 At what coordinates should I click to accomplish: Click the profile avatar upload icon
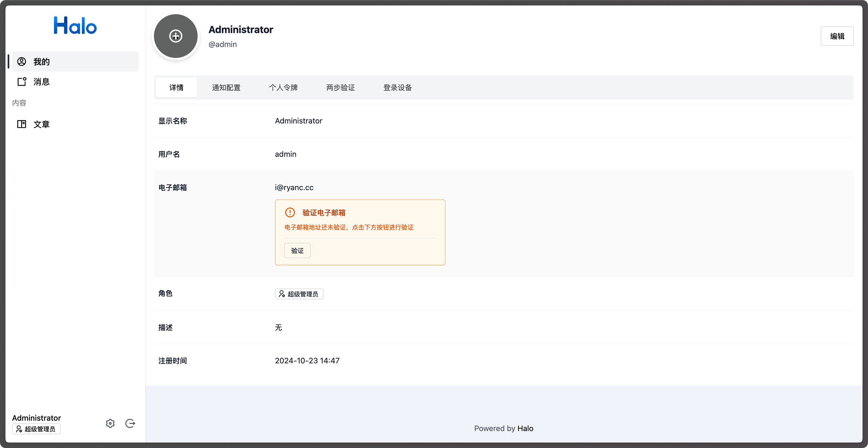pyautogui.click(x=176, y=36)
